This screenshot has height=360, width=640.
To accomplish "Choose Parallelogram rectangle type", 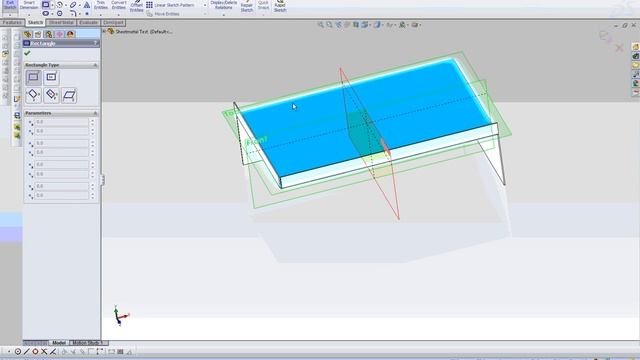I will 69,95.
